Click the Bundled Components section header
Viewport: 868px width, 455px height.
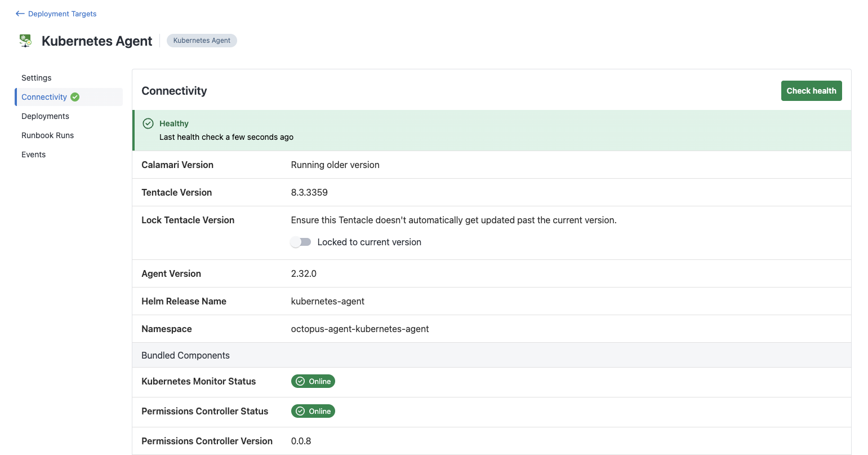185,355
